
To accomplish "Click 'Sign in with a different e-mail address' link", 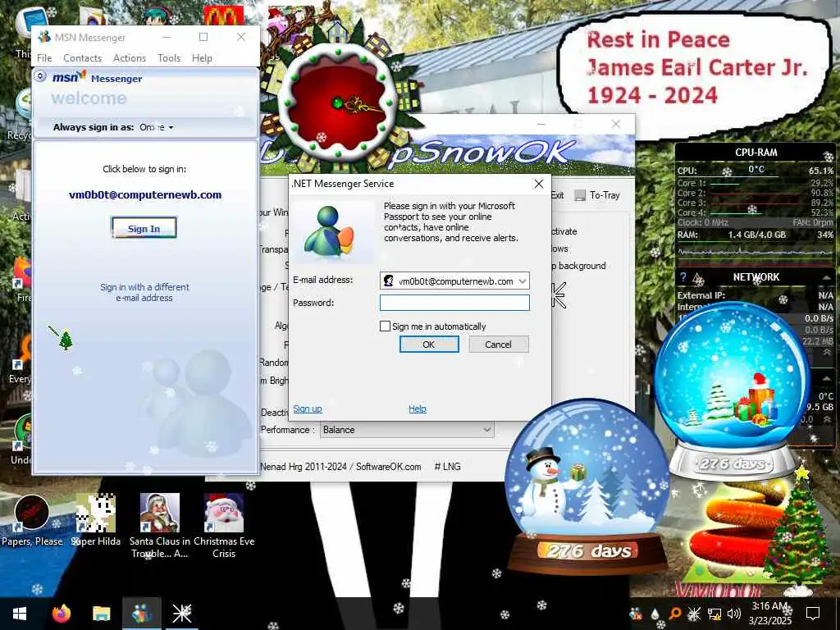I will click(x=144, y=293).
